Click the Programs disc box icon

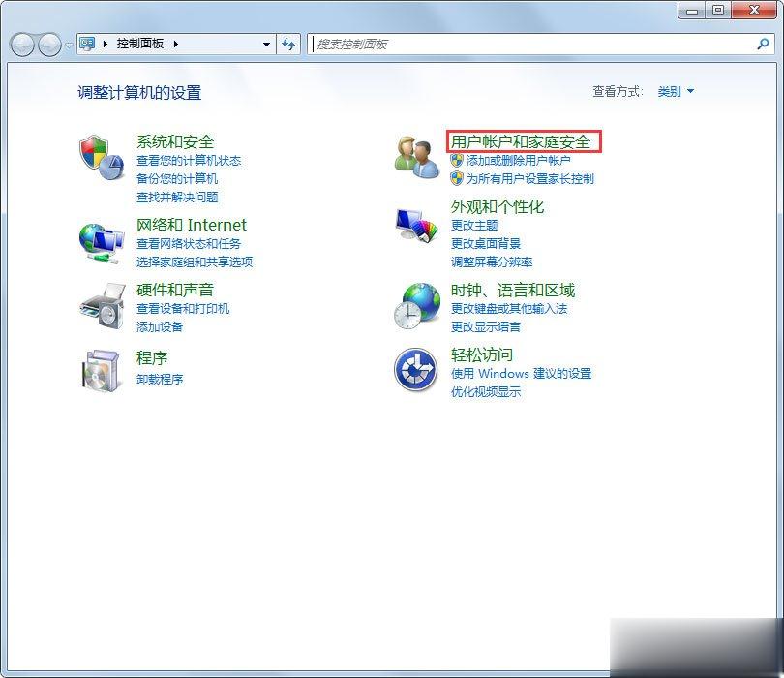click(x=102, y=370)
